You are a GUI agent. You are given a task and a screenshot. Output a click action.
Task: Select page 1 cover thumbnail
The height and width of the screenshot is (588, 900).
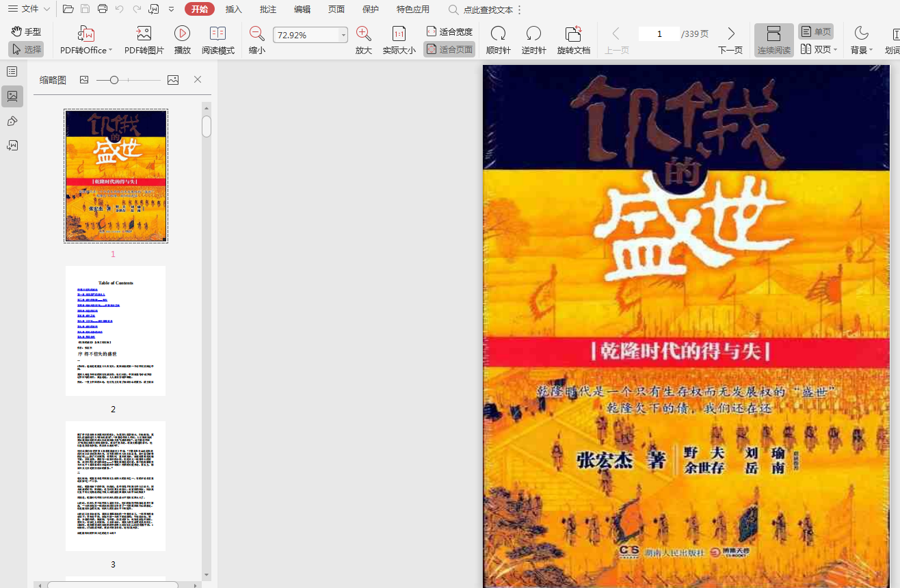116,176
